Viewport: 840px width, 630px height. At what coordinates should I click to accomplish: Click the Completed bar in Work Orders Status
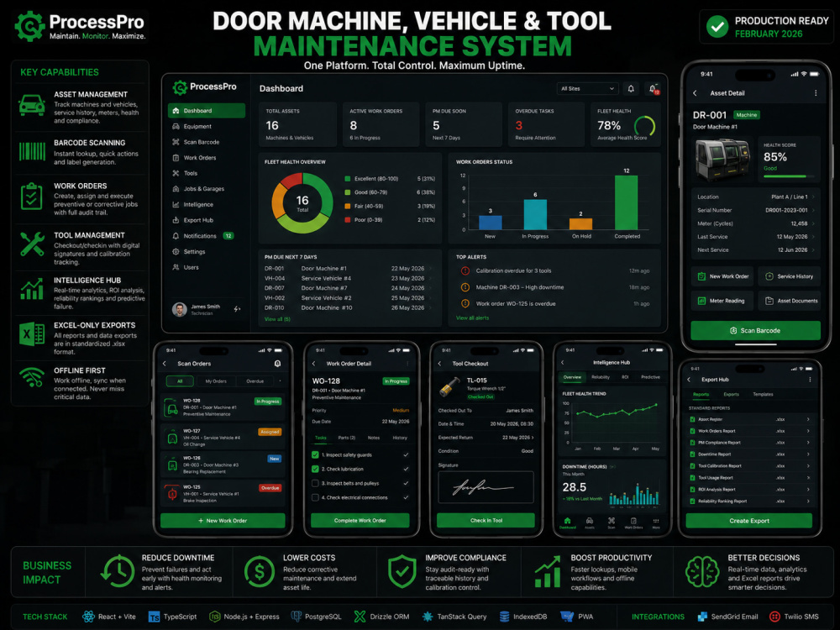pos(627,202)
